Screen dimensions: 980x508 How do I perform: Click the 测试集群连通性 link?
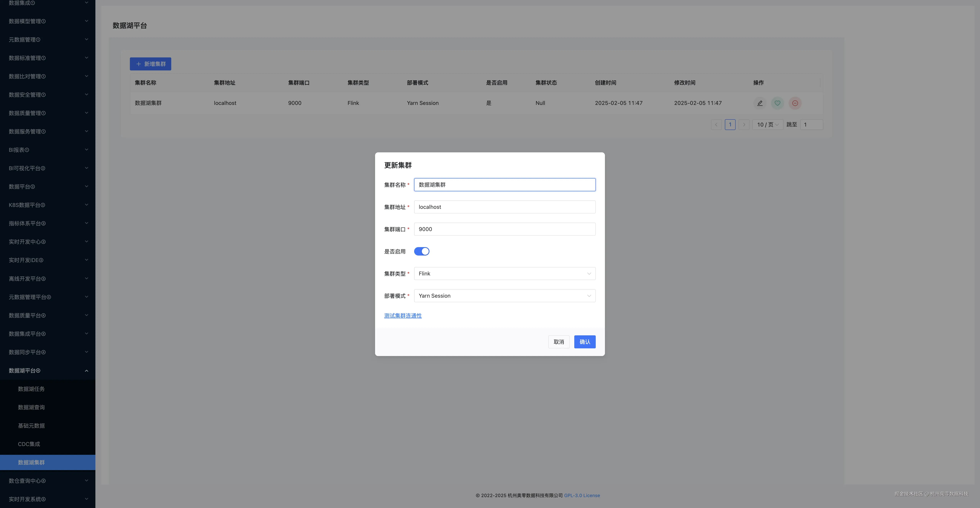(403, 316)
